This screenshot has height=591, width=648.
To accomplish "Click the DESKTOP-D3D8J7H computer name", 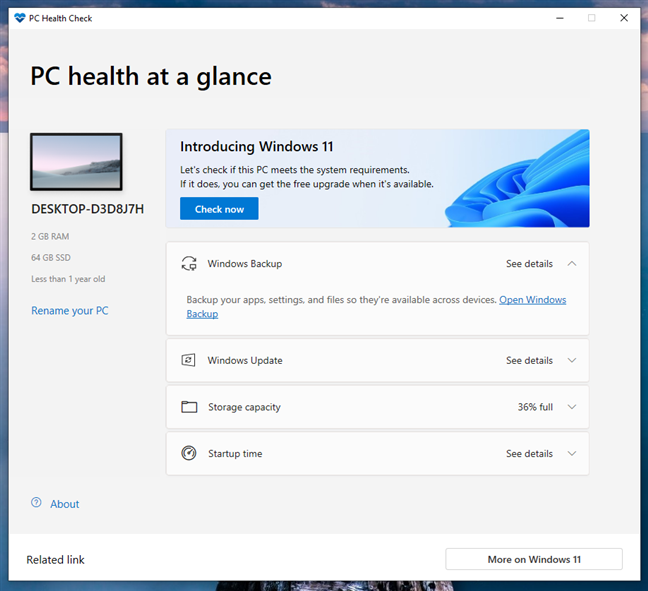I will point(88,209).
